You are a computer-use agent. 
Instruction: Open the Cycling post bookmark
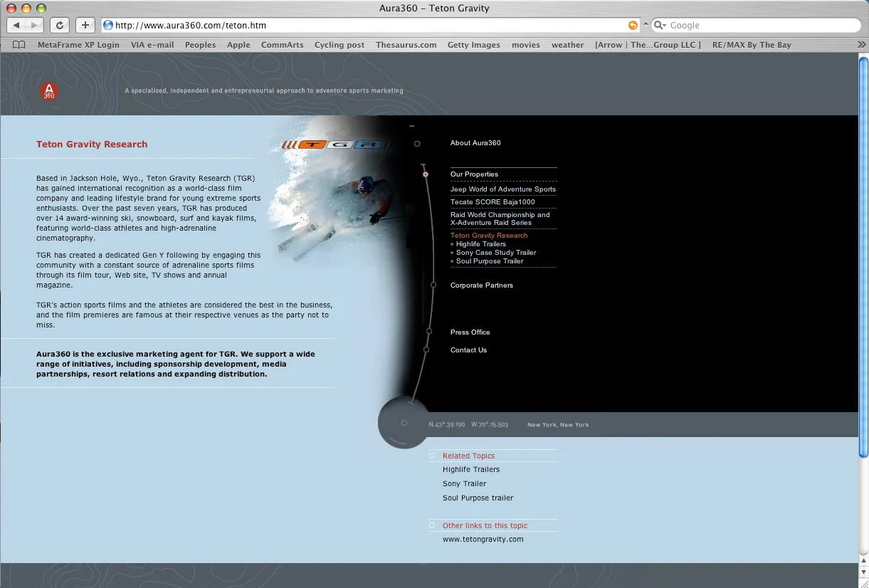pos(339,45)
